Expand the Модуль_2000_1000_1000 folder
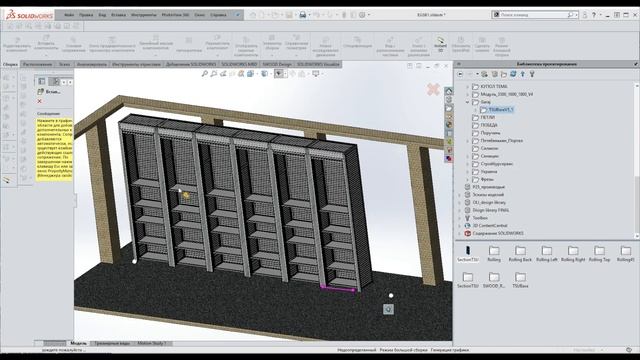 [468, 94]
